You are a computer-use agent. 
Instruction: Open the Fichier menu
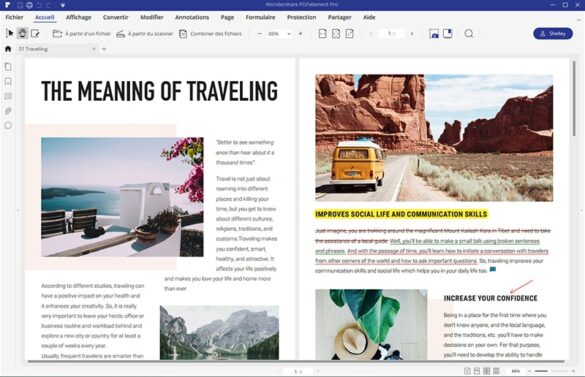(14, 17)
